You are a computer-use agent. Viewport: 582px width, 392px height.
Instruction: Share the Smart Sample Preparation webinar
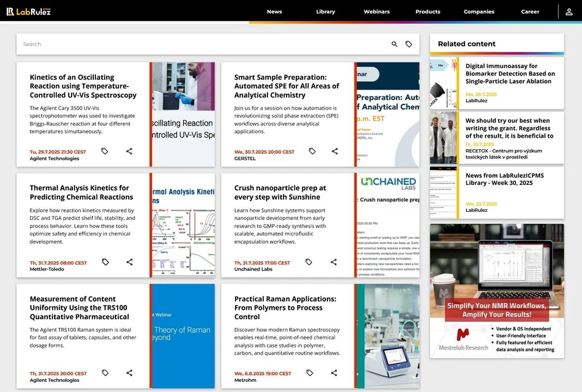pos(334,151)
